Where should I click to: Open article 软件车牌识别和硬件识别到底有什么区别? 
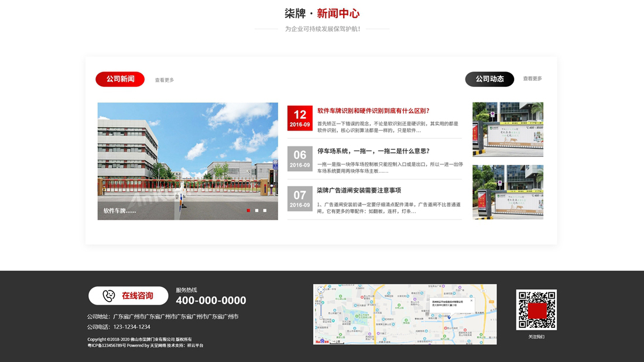pyautogui.click(x=374, y=111)
